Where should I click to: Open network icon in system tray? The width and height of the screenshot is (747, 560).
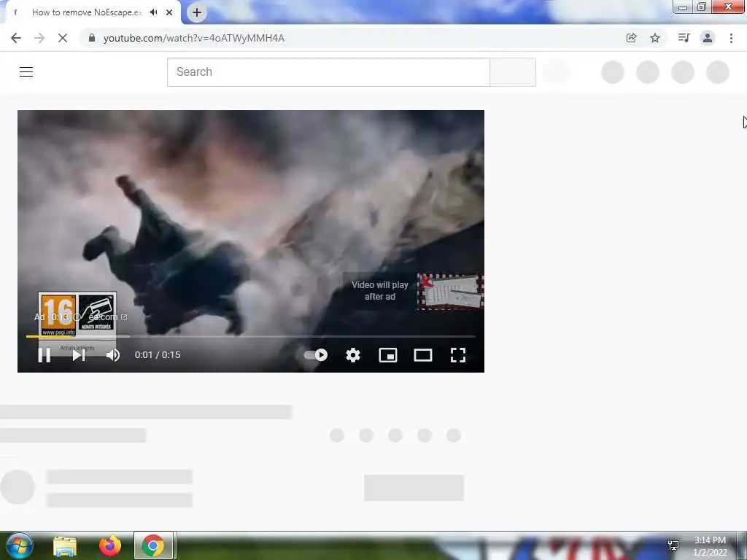[673, 545]
